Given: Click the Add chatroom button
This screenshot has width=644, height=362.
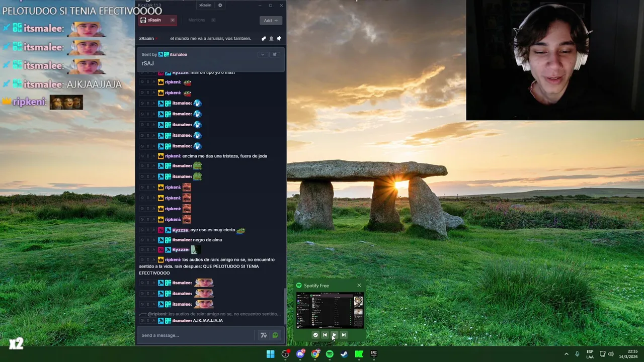Looking at the screenshot, I should point(271,20).
